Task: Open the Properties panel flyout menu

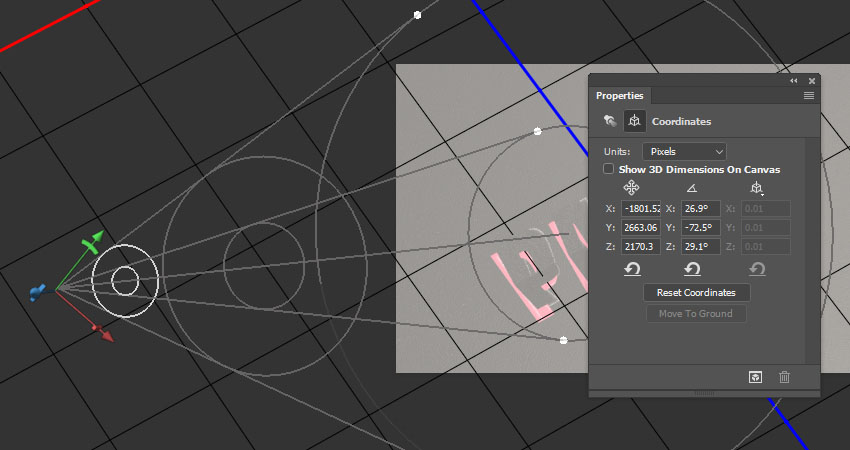Action: [809, 95]
